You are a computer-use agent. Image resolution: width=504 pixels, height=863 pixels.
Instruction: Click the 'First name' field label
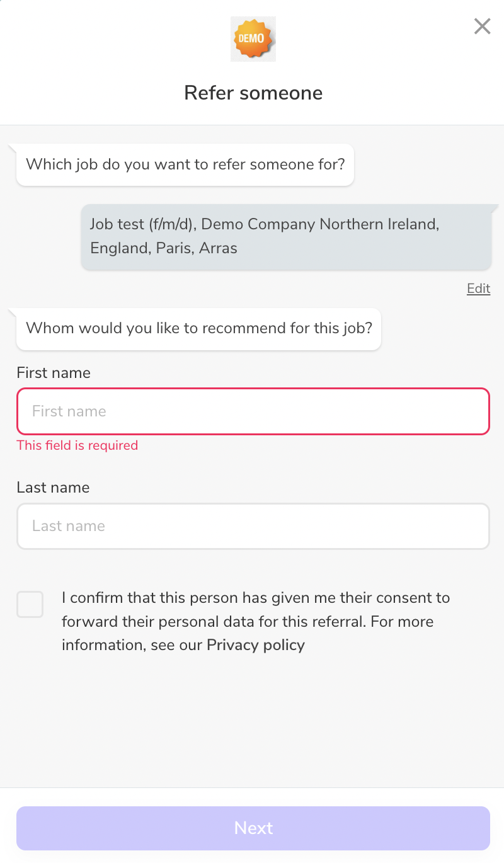54,373
